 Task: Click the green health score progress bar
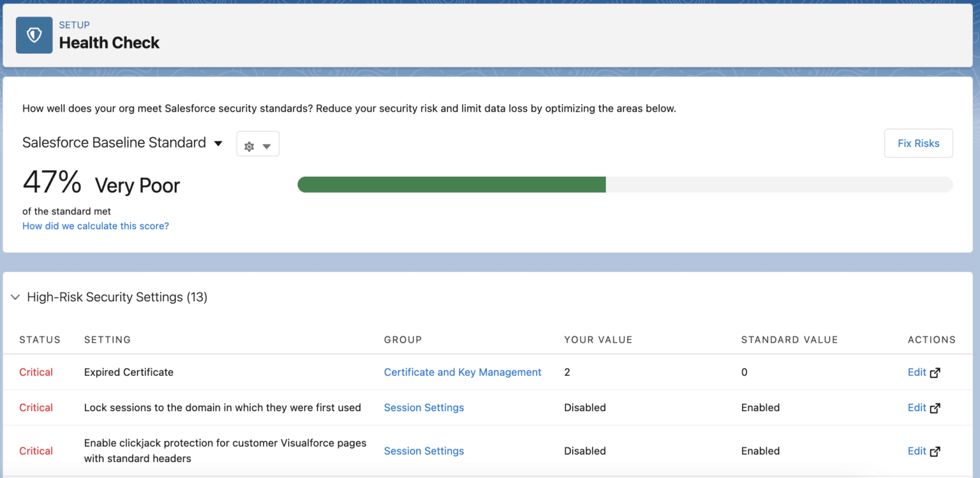coord(451,184)
